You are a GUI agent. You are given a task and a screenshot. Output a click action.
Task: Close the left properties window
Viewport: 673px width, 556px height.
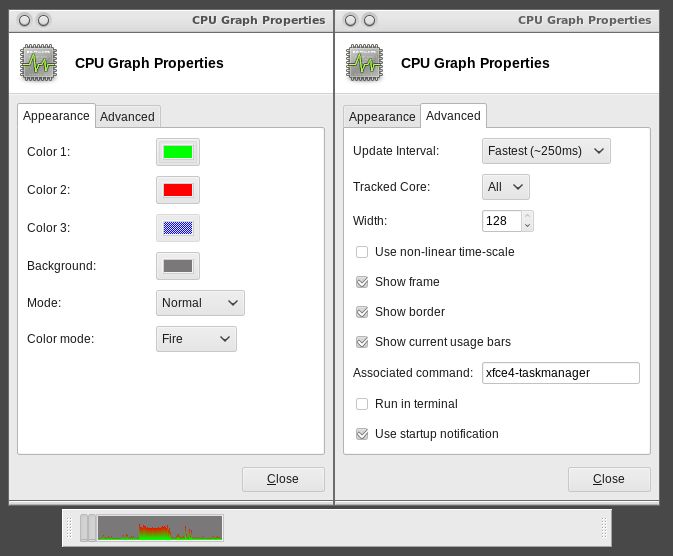coord(283,479)
